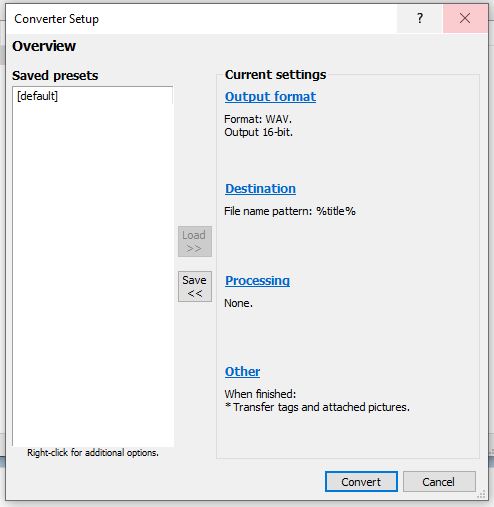Select the [default] saved preset
494x507 pixels.
[x=37, y=96]
